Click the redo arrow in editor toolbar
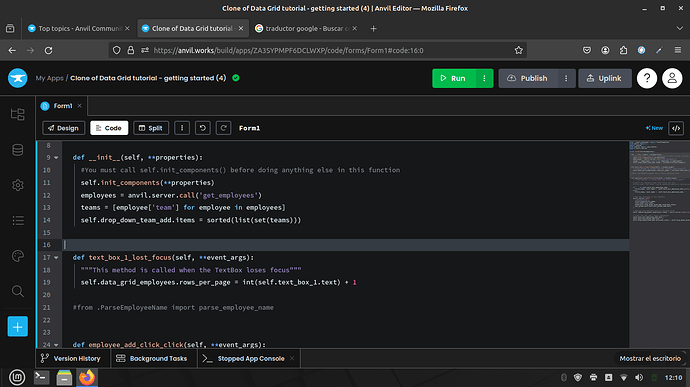This screenshot has width=690, height=387. point(224,128)
